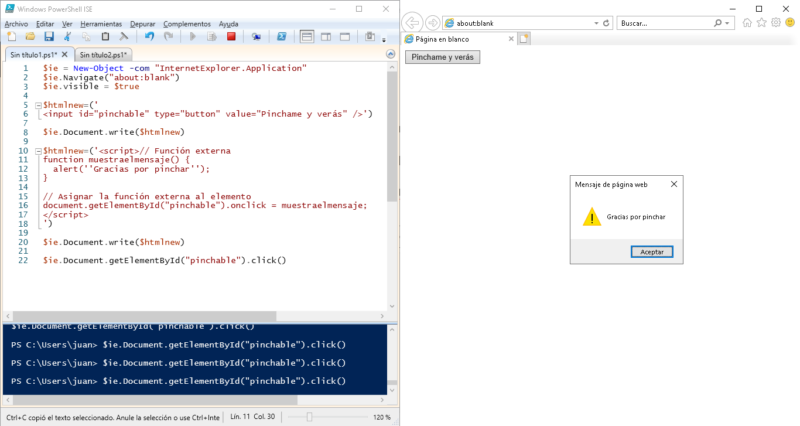The image size is (800, 426).
Task: Open the browser home page icon
Action: (747, 23)
